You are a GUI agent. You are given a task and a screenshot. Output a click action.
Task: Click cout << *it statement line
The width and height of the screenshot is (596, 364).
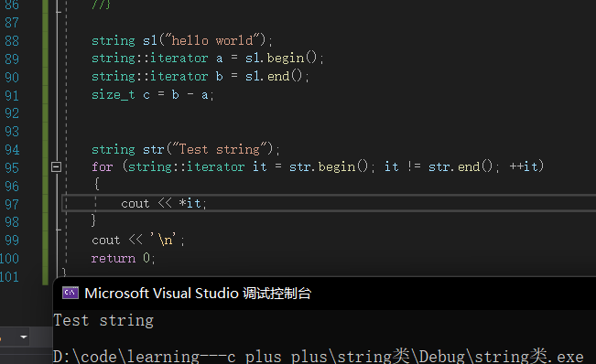pyautogui.click(x=164, y=203)
